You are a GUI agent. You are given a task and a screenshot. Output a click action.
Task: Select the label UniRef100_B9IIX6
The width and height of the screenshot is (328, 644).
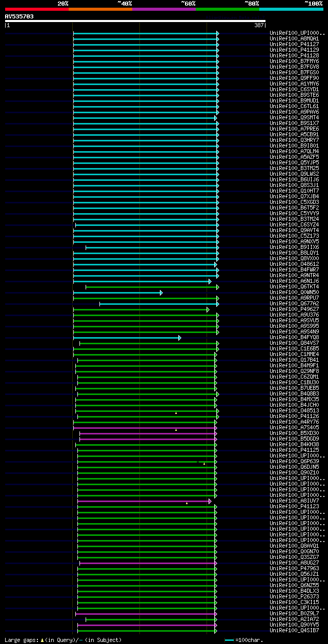pos(294,247)
